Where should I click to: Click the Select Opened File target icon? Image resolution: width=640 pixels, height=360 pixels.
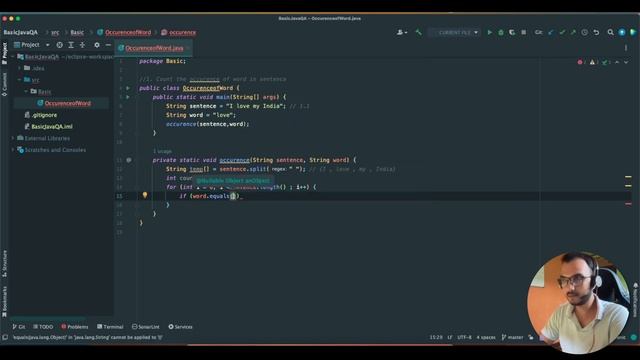pyautogui.click(x=60, y=45)
